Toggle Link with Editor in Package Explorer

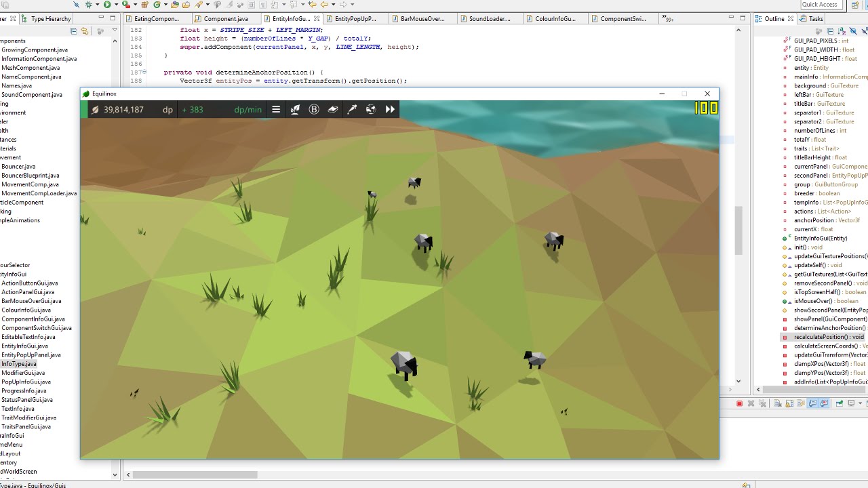[84, 30]
